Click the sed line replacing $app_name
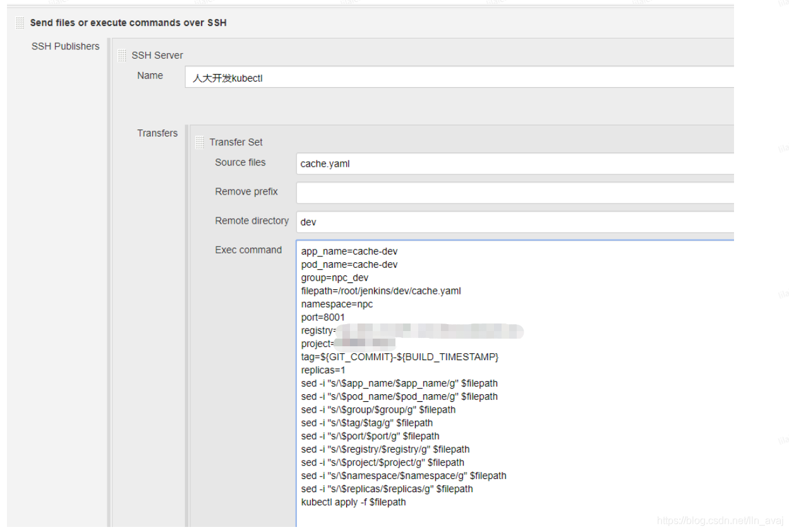Viewport: 789px width, 532px height. [x=399, y=384]
